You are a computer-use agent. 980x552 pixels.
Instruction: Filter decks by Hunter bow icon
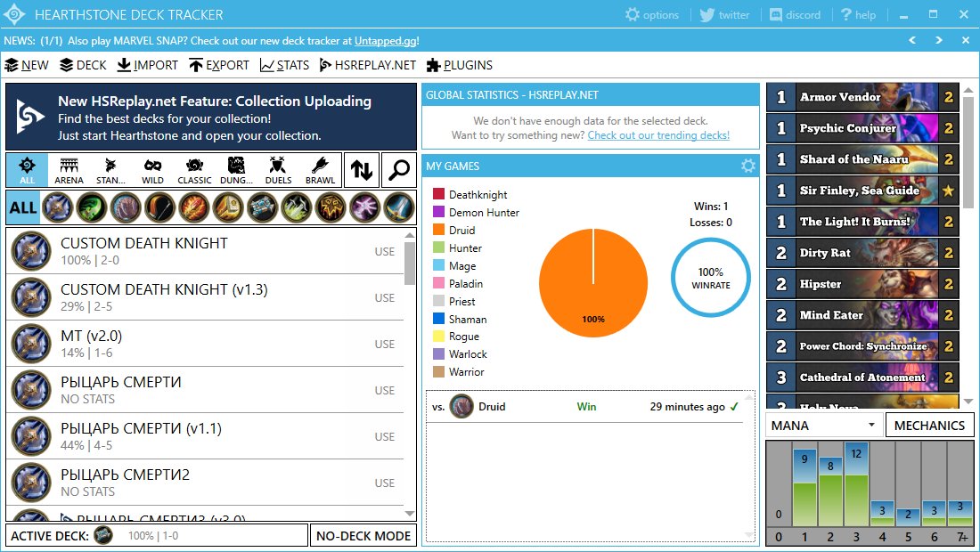tap(160, 207)
